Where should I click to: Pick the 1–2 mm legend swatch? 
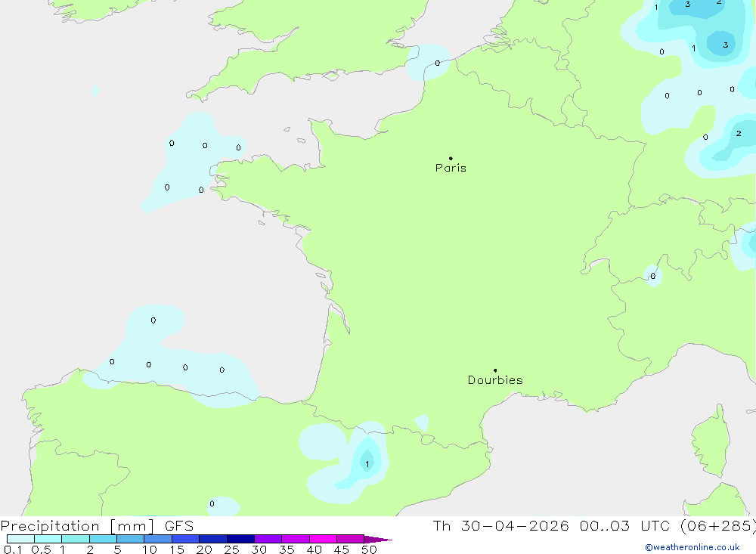(75, 539)
